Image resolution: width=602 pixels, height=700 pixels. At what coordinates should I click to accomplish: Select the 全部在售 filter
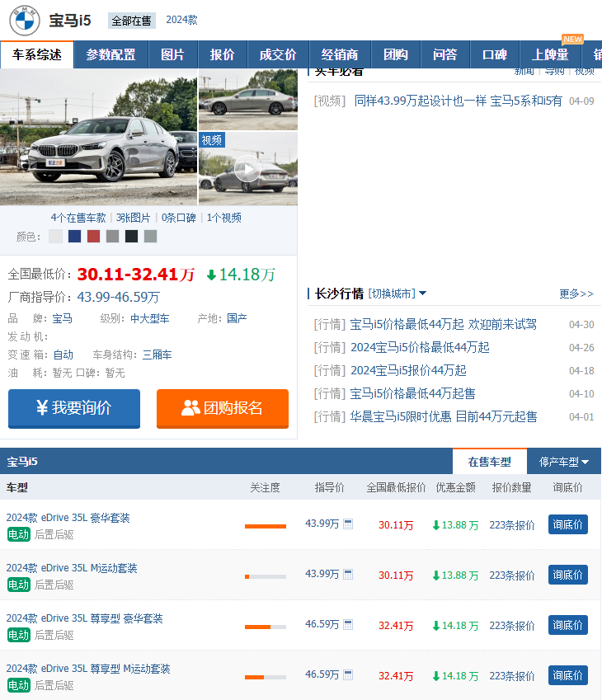click(132, 21)
